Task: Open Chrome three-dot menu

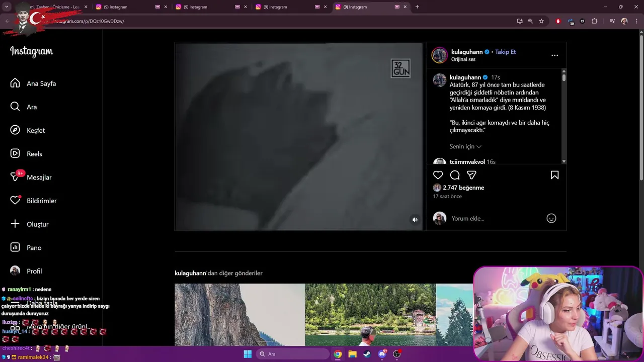Action: (x=637, y=21)
